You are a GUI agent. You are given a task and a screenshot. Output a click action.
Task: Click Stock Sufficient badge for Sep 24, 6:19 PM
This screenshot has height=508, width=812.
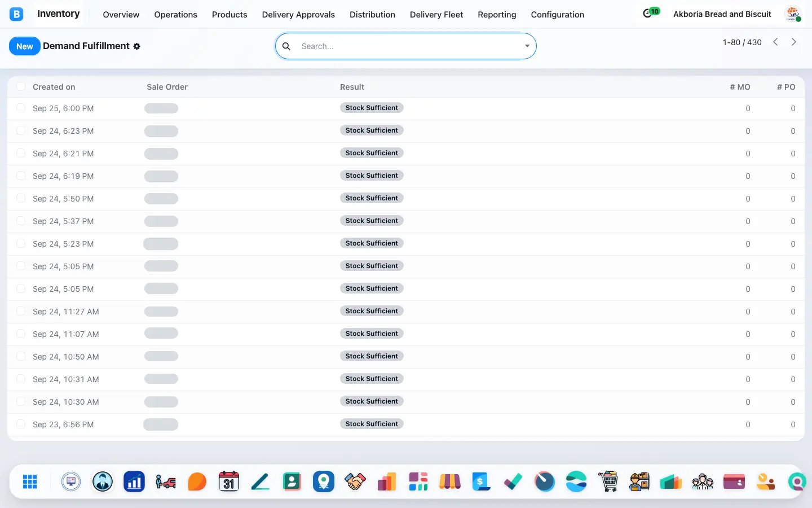click(372, 176)
